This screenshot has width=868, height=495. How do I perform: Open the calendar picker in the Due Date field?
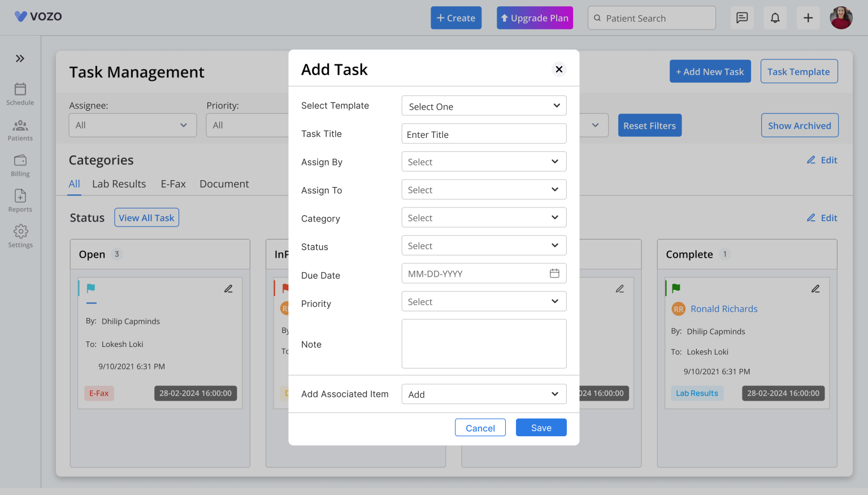click(x=555, y=273)
